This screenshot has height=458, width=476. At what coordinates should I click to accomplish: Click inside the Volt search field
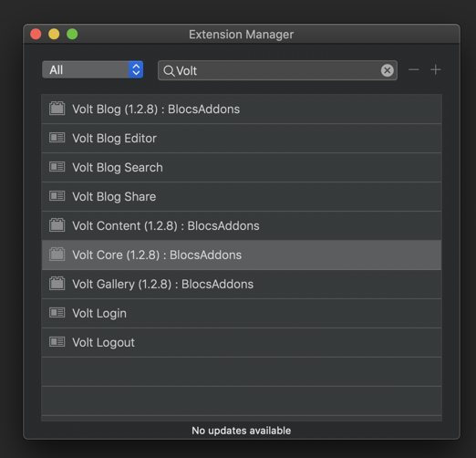[277, 70]
